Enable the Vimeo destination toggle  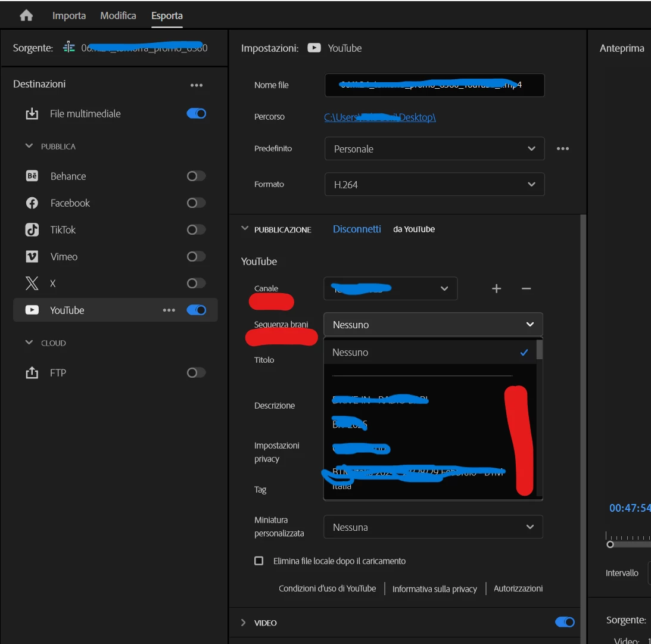(197, 257)
